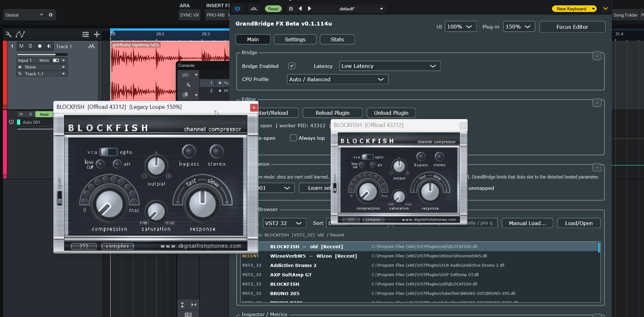Mute Track 1

click(21, 46)
